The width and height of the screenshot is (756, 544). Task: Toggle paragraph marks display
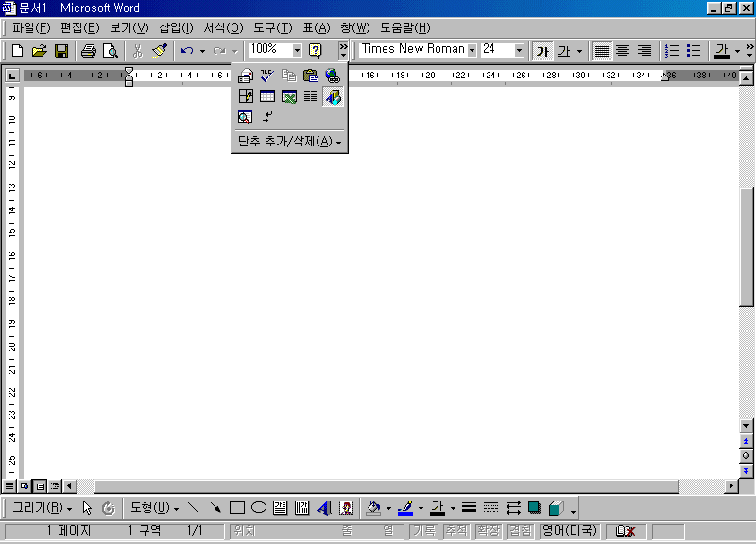(x=267, y=117)
